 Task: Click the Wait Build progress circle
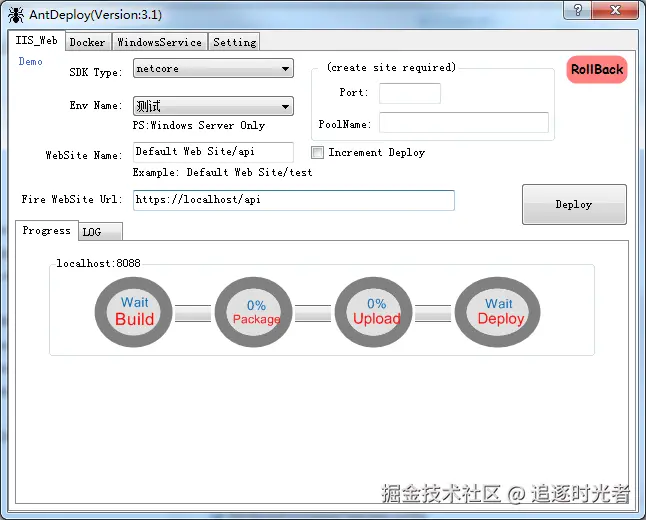[133, 312]
